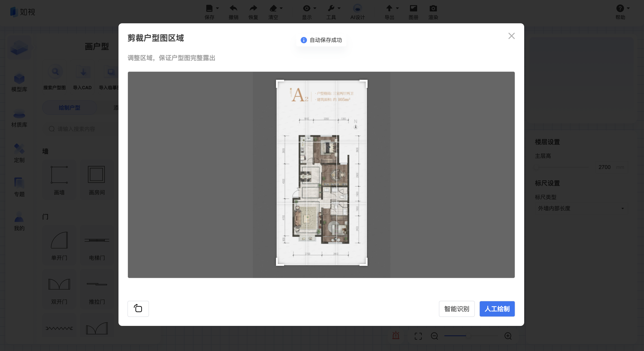The height and width of the screenshot is (351, 644).
Task: Click the floor plan image thumbnail
Action: click(x=322, y=173)
